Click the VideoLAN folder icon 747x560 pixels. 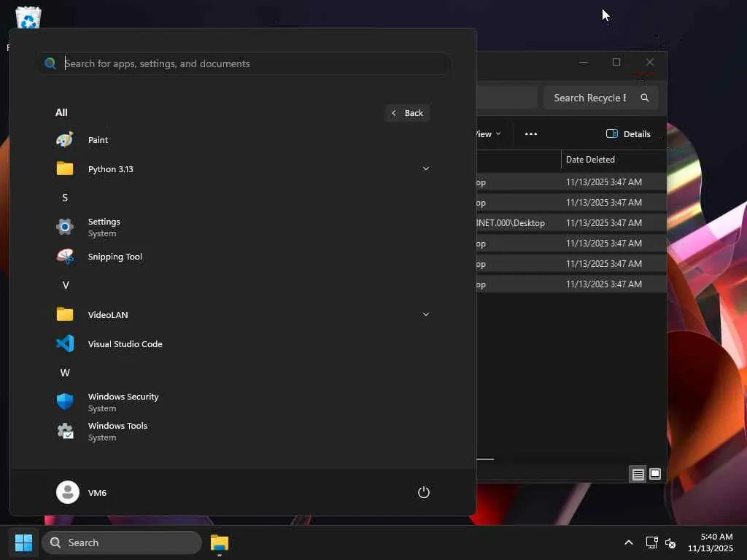pos(65,314)
